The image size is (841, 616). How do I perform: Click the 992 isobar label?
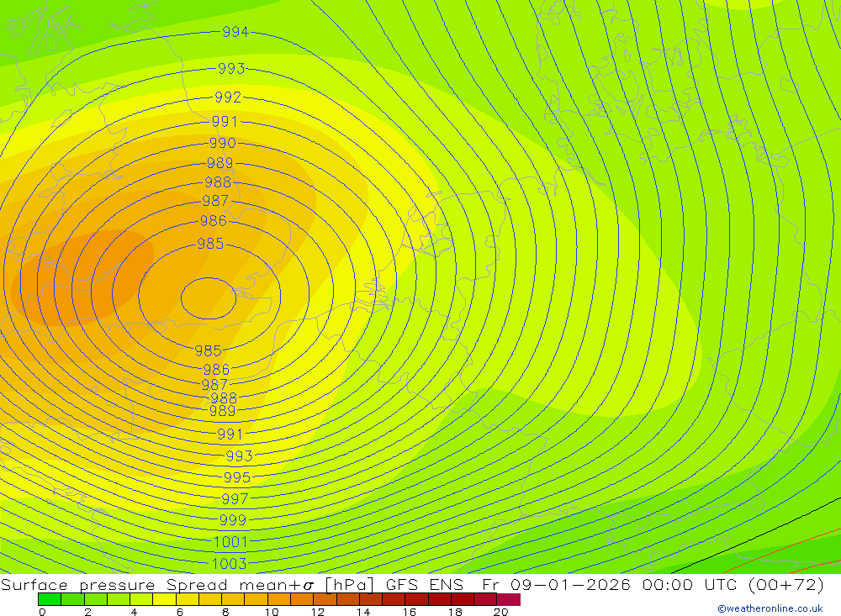(x=228, y=97)
